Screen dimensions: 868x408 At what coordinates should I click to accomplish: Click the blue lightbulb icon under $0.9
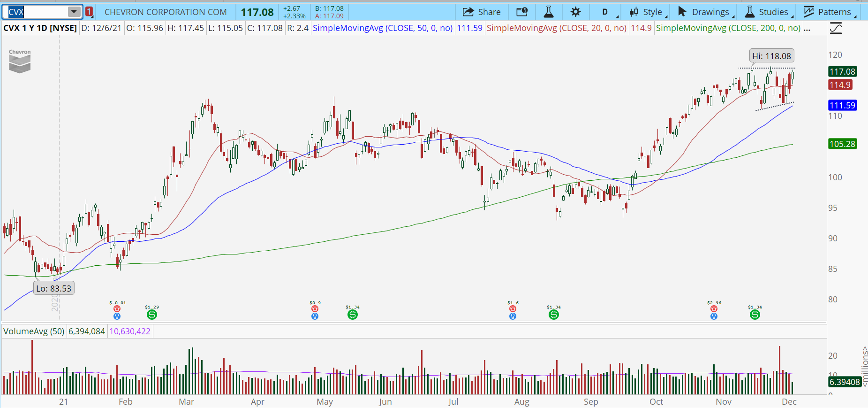315,316
